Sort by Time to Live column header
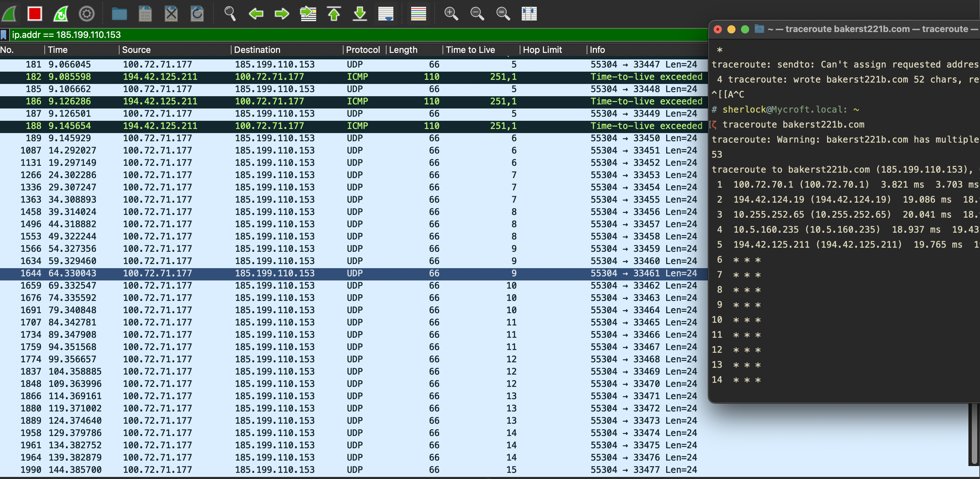 tap(481, 50)
